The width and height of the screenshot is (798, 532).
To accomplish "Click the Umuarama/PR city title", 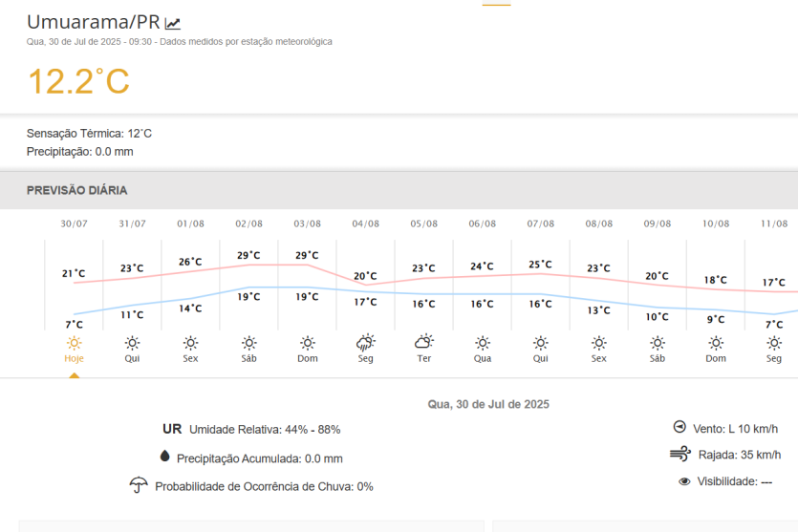I will click(93, 22).
